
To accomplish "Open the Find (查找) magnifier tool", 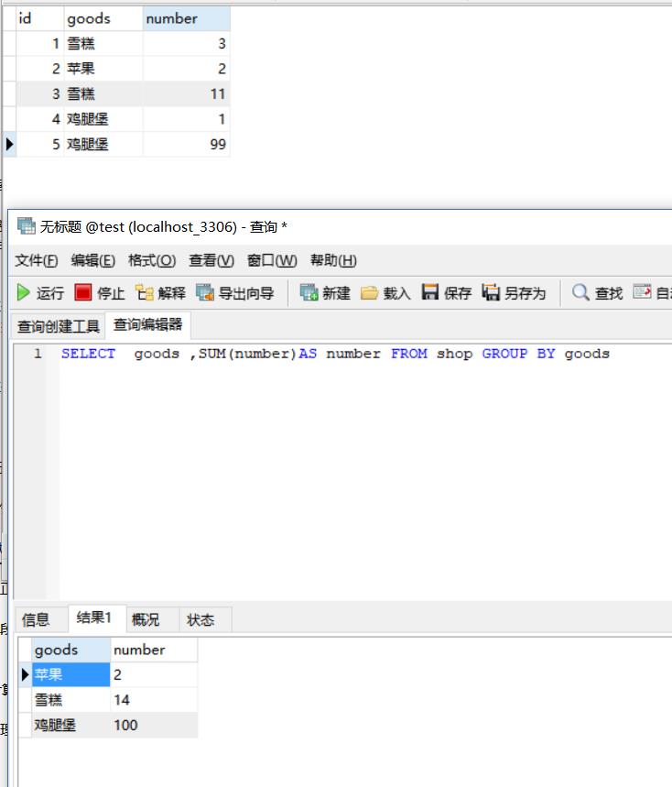I will click(580, 292).
